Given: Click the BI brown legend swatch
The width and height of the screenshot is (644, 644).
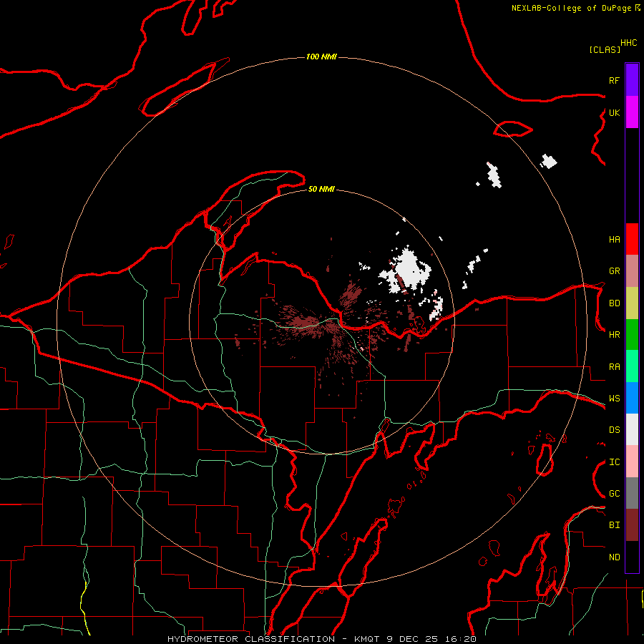Looking at the screenshot, I should pyautogui.click(x=632, y=525).
